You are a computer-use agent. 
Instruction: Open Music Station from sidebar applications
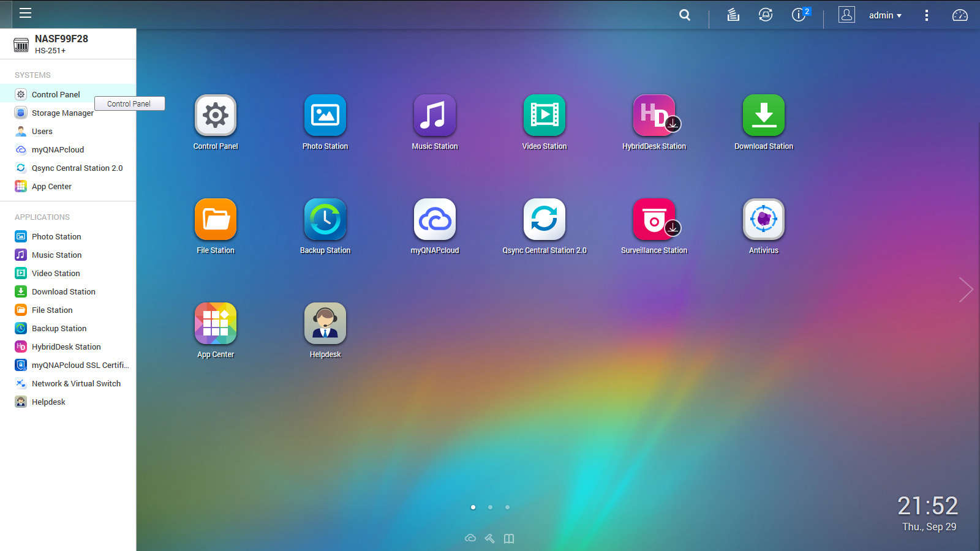pyautogui.click(x=68, y=255)
